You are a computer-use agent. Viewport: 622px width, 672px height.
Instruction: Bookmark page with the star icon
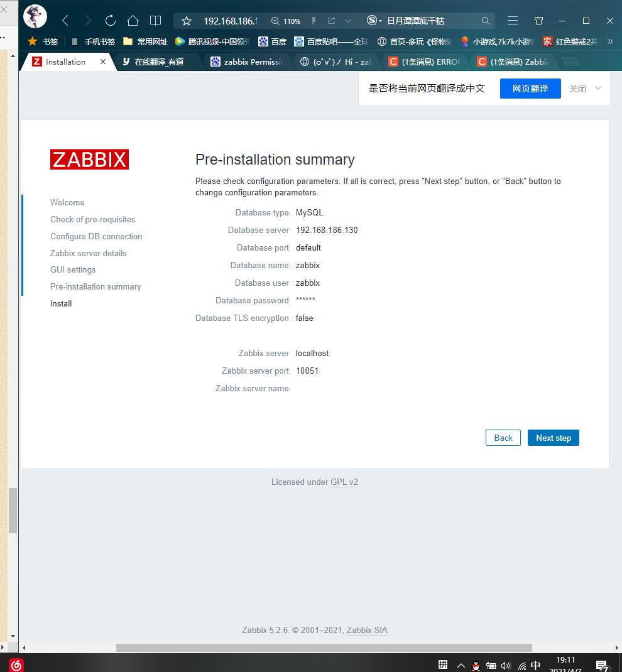pos(187,21)
